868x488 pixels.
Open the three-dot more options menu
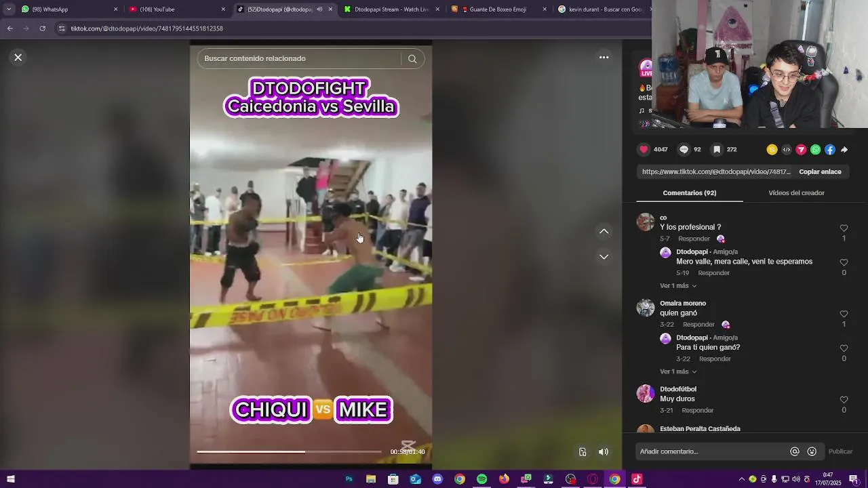point(604,58)
